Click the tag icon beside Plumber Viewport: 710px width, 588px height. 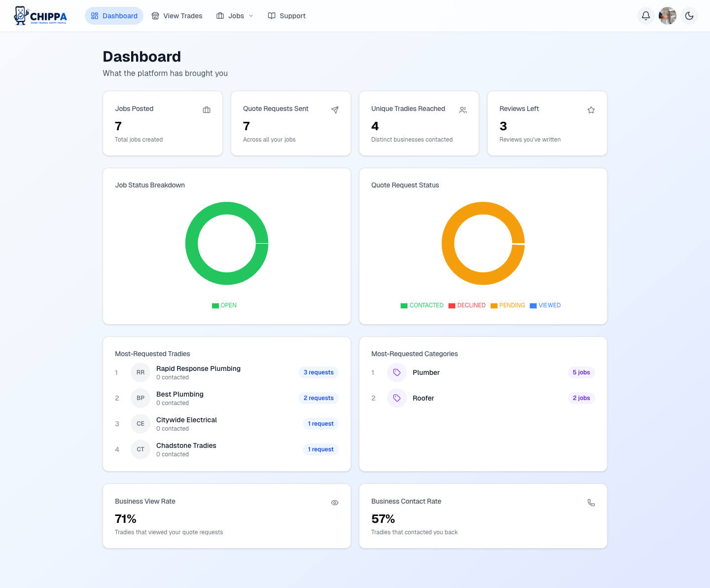(397, 372)
